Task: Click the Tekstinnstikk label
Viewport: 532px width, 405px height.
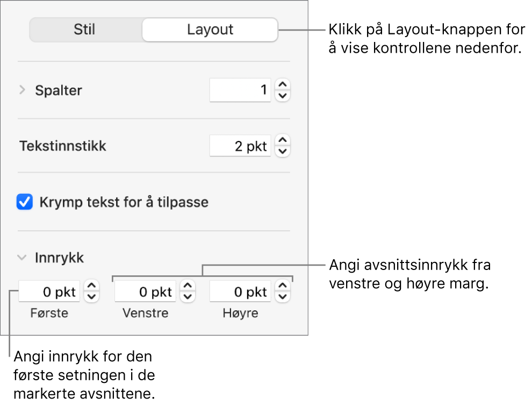Action: [x=63, y=146]
